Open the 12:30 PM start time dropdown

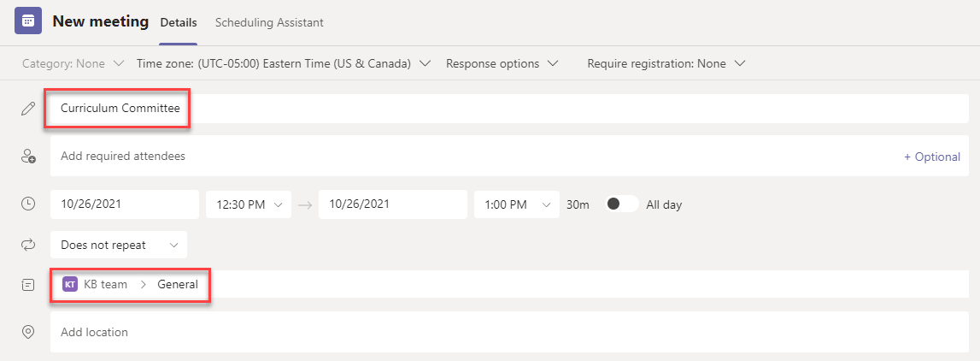(249, 204)
